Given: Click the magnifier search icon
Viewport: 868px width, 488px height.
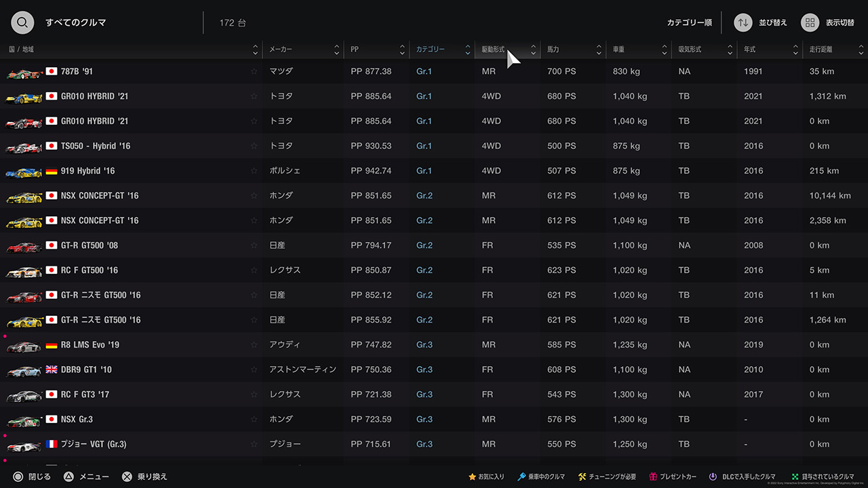Looking at the screenshot, I should coord(22,22).
